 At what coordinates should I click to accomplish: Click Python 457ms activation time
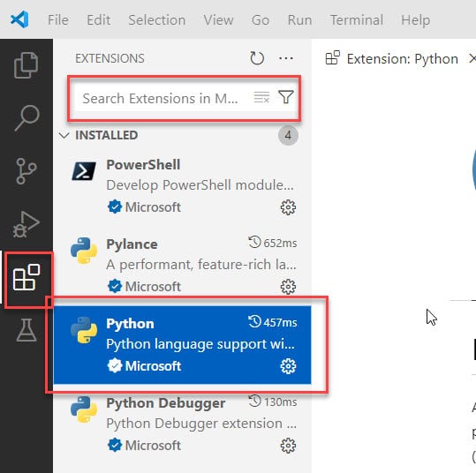[x=273, y=322]
